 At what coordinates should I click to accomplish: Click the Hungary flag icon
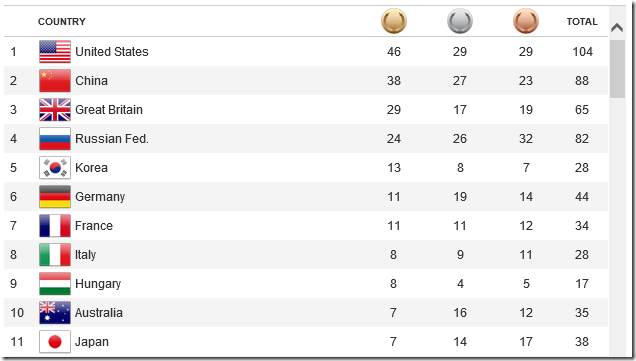(55, 284)
